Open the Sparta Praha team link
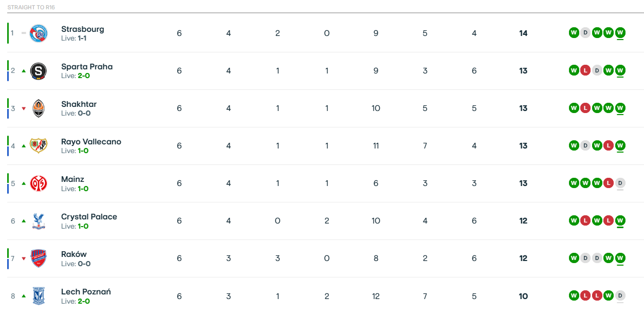Viewport: 644px width, 316px height. tap(86, 67)
